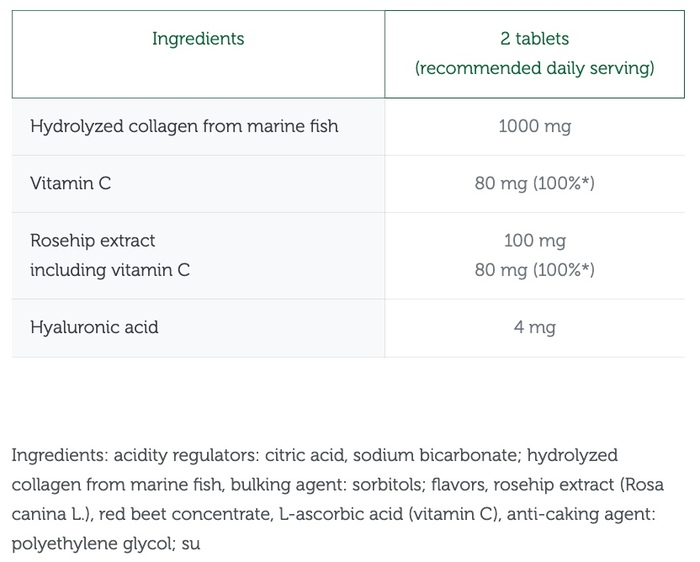Screen dimensions: 700x562
Task: Select the Hydrolyzed collagen table row label
Action: tap(184, 126)
